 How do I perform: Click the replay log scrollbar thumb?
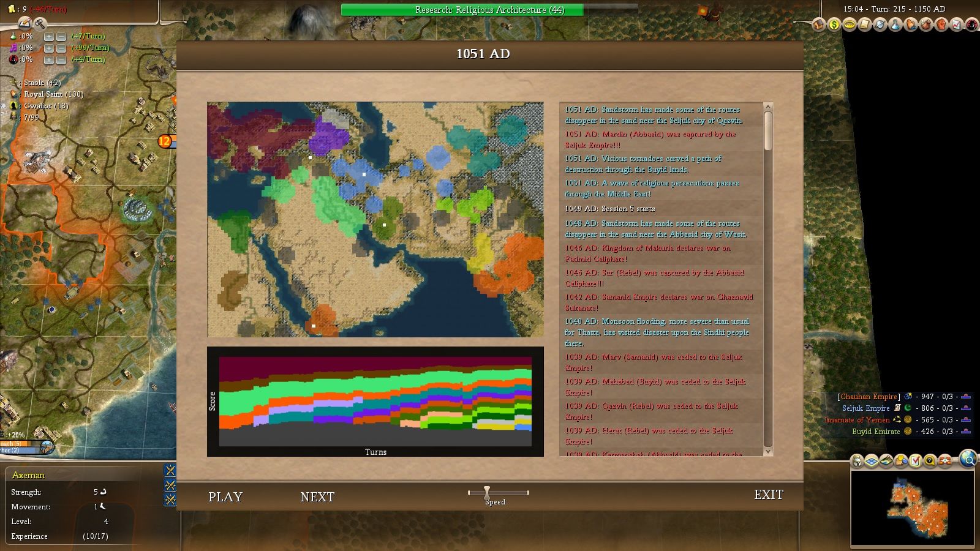click(x=768, y=130)
